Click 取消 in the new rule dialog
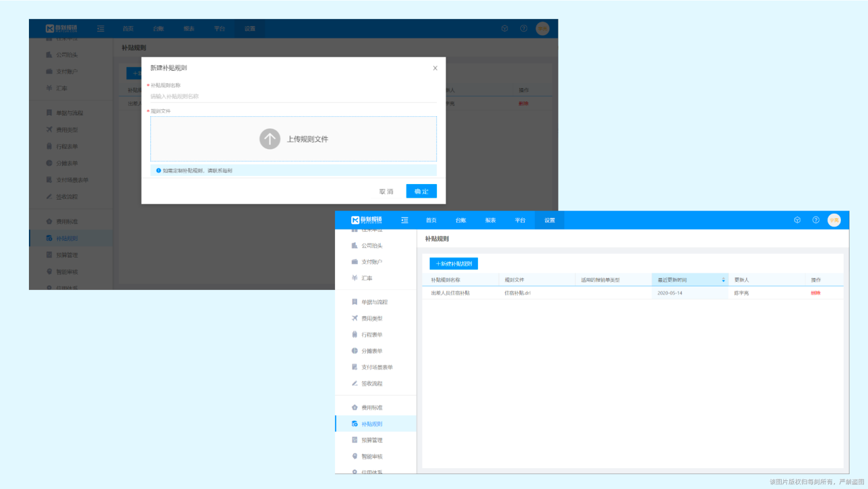Viewport: 868px width, 489px height. [386, 192]
